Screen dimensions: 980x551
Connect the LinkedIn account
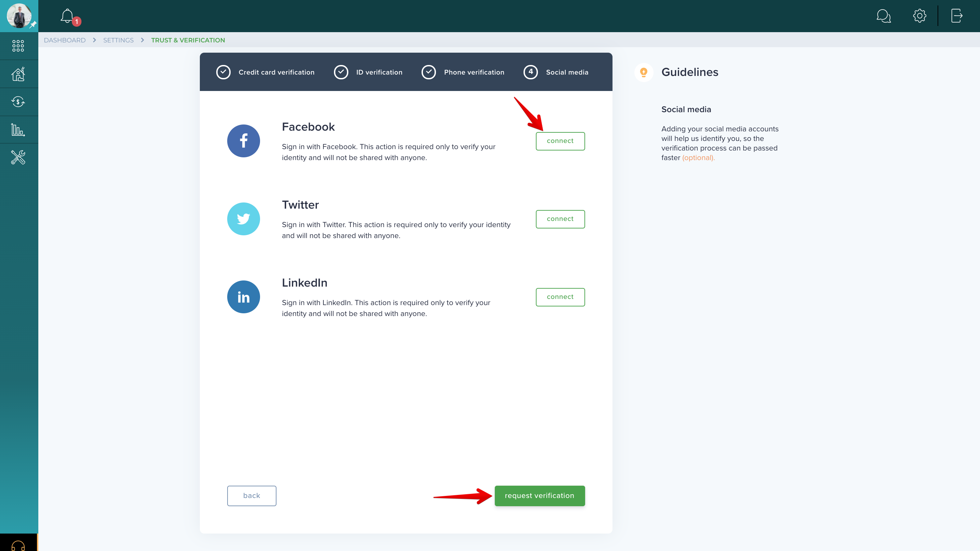click(560, 297)
